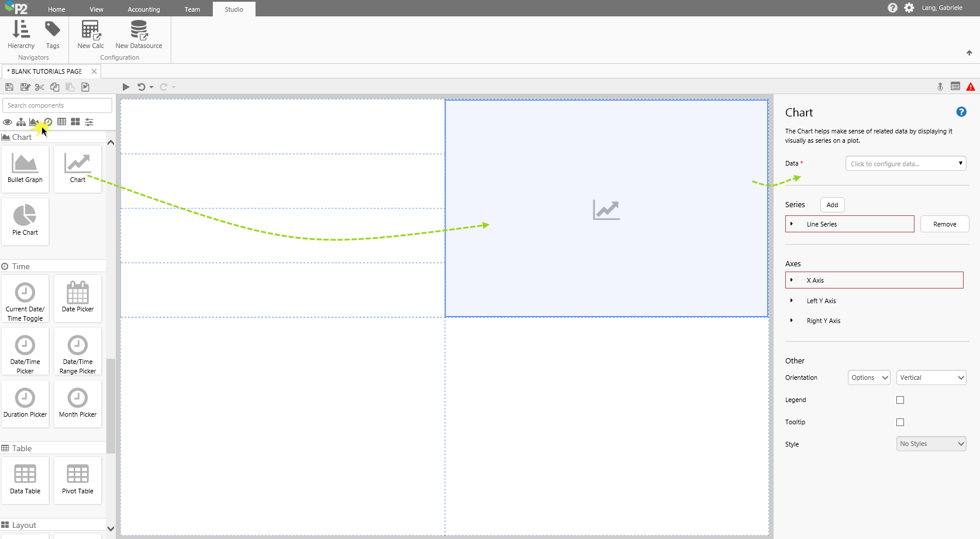The width and height of the screenshot is (980, 539).
Task: Filter components by the hierarchy icon
Action: tap(21, 122)
